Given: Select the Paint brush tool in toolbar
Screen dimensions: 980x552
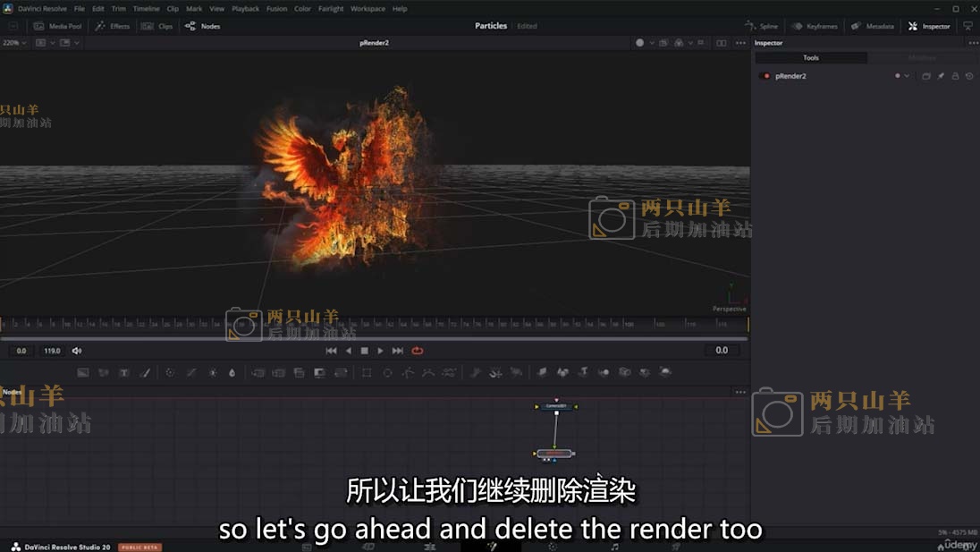Looking at the screenshot, I should (146, 372).
